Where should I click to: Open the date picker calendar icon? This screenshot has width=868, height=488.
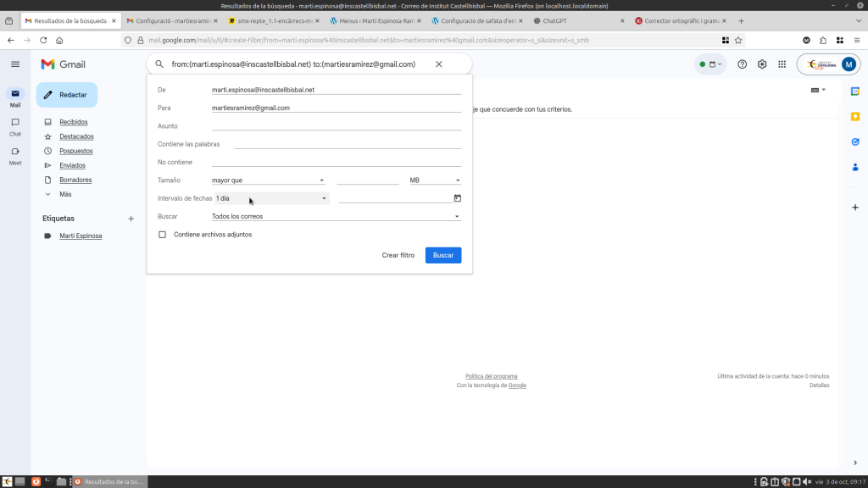(x=458, y=198)
